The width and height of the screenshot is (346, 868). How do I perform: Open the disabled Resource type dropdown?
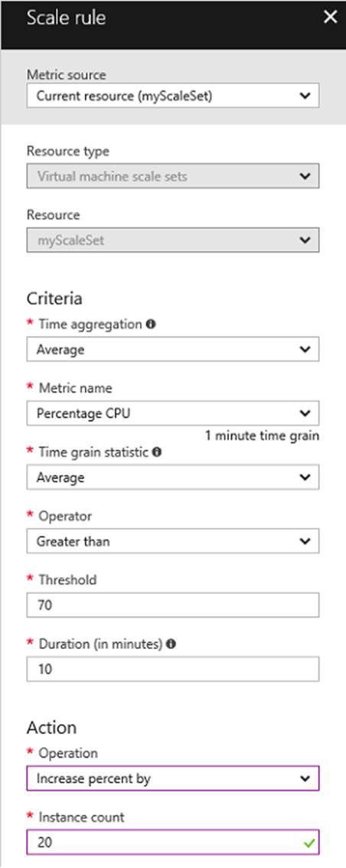[173, 176]
